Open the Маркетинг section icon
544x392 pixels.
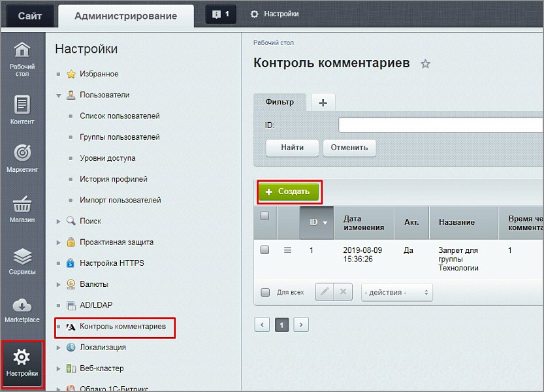click(22, 155)
